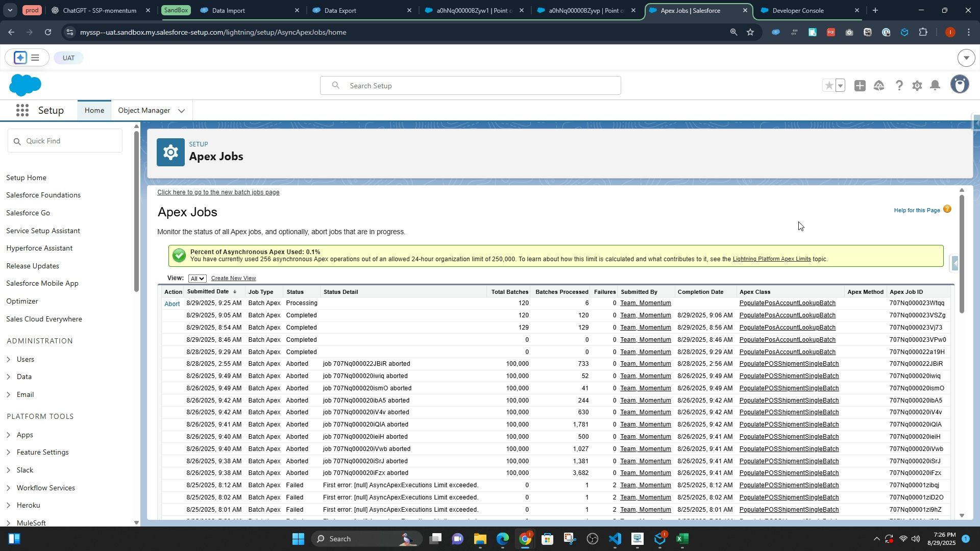The height and width of the screenshot is (551, 980).
Task: Expand the Object Manager tab chevron
Action: (x=181, y=111)
